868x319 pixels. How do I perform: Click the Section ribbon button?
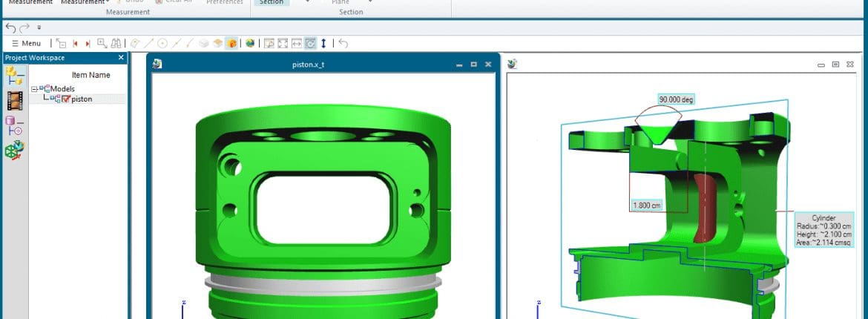point(271,2)
